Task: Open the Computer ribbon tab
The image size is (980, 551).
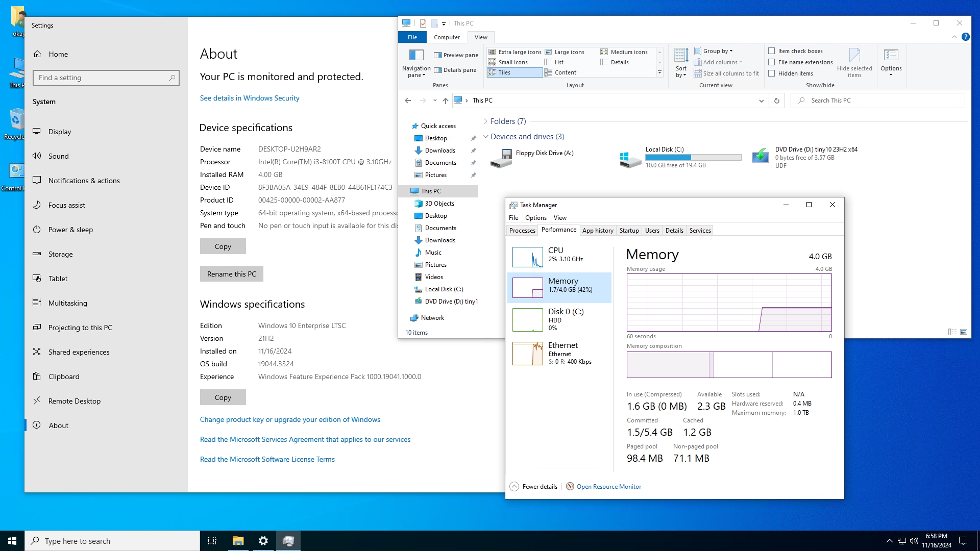Action: [447, 37]
